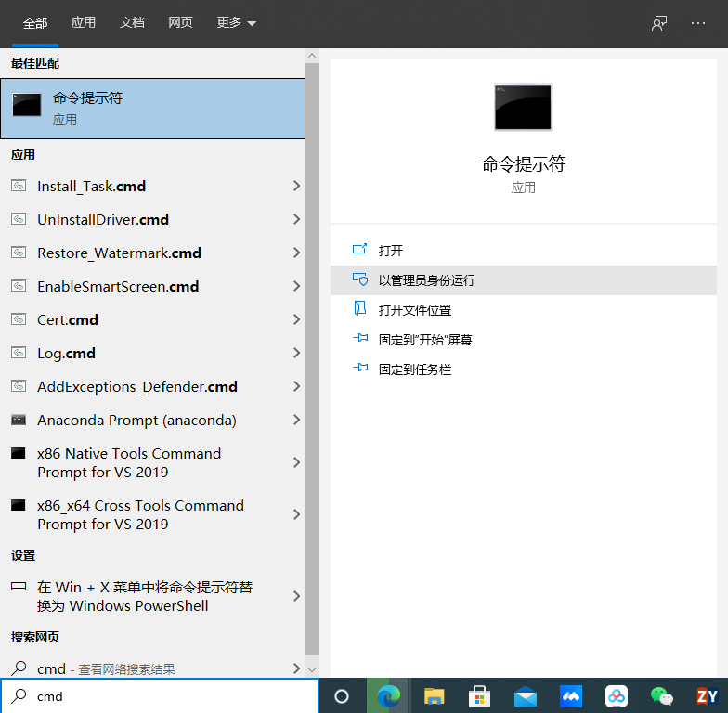This screenshot has height=713, width=728.
Task: Click the results list scroll-down arrow
Action: click(312, 670)
